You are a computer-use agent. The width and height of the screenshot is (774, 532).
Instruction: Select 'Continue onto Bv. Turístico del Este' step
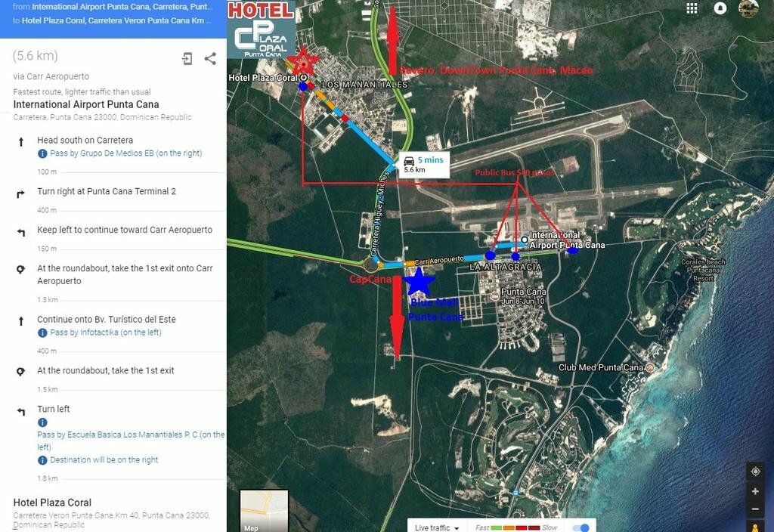pos(107,320)
